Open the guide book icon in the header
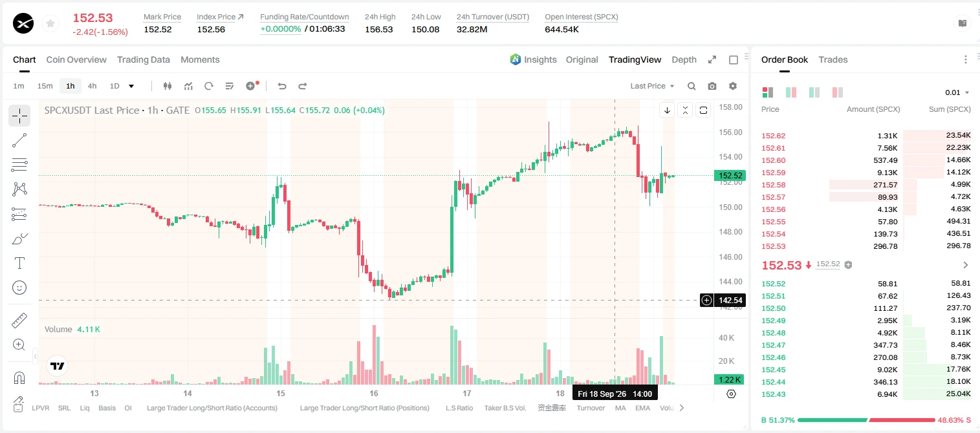Viewport: 980px width, 433px height. (x=963, y=23)
